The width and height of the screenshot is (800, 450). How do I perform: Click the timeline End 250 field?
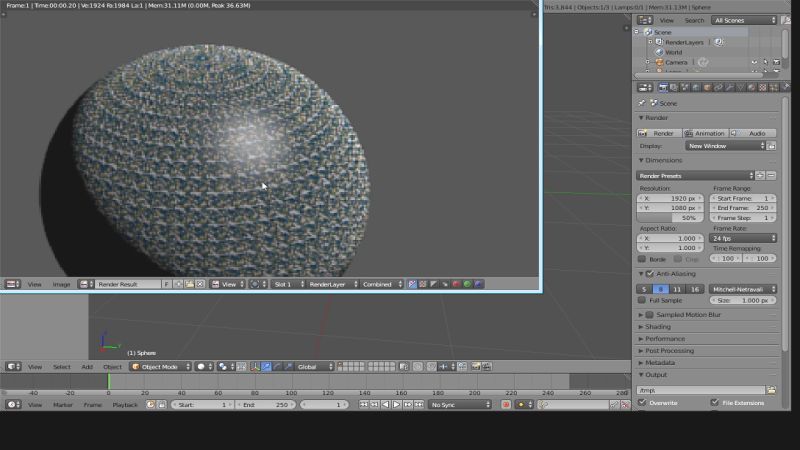[x=266, y=405]
